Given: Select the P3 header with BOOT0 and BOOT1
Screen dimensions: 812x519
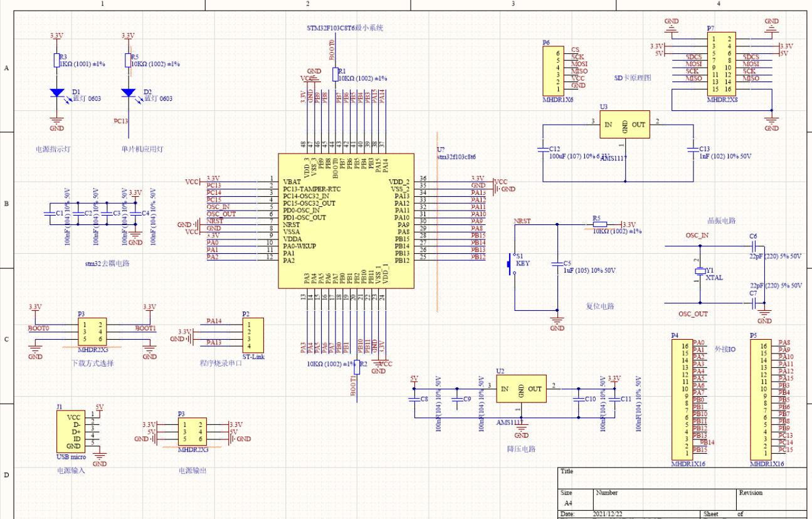Looking at the screenshot, I should tap(93, 331).
